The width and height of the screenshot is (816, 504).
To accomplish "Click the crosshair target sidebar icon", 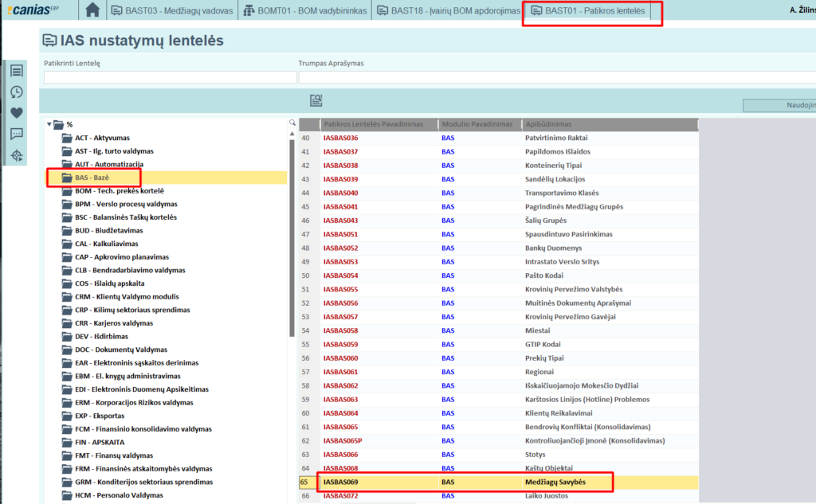I will (17, 155).
